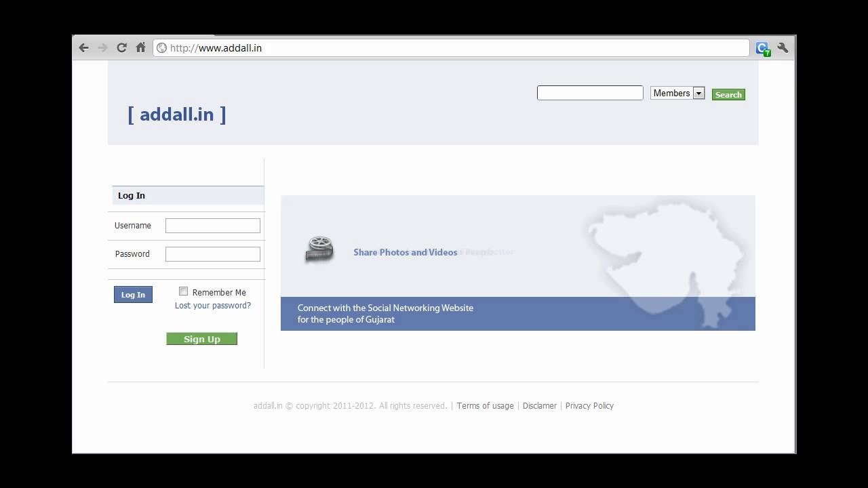
Task: Click the Share Photos and Videos text
Action: [406, 252]
